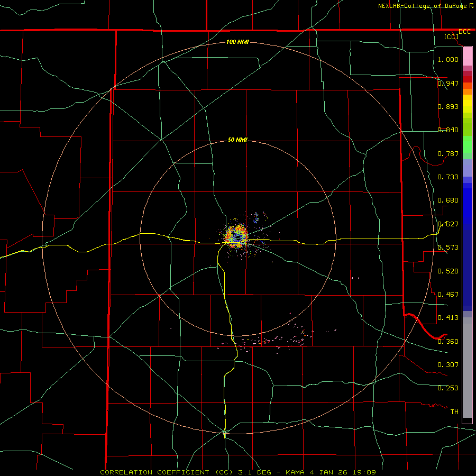The image size is (476, 476).
Task: Click the 0.467 legend value
Action: point(448,295)
